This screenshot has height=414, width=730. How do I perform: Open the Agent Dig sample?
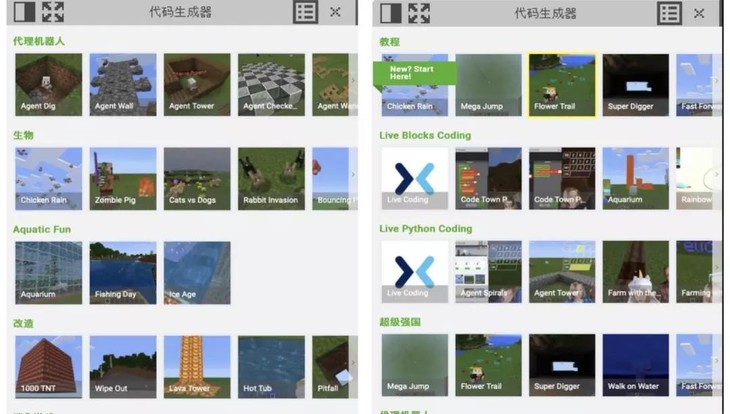pyautogui.click(x=48, y=84)
